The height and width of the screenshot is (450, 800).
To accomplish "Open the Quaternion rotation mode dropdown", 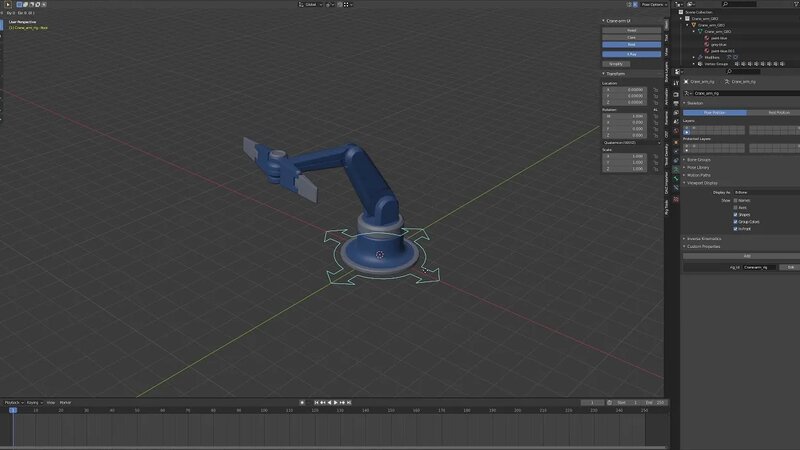I will coord(632,143).
